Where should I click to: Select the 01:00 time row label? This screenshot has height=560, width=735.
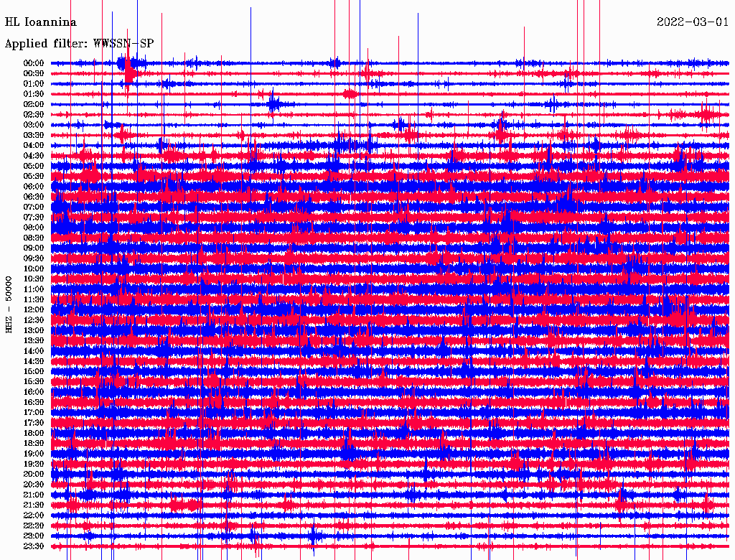coord(34,83)
